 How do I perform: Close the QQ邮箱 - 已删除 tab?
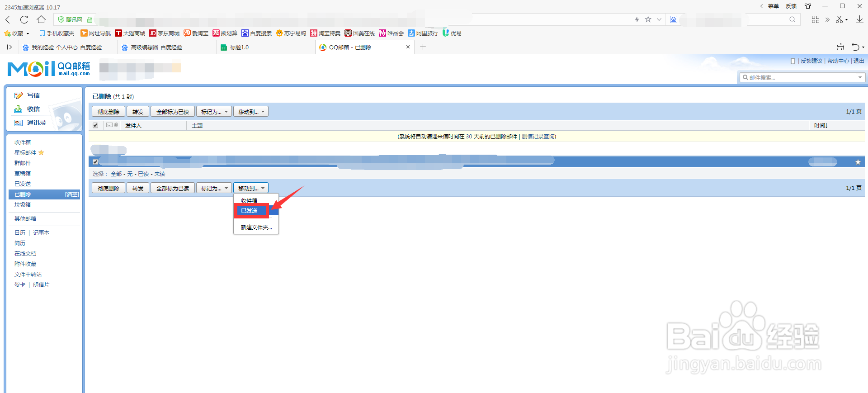point(408,47)
